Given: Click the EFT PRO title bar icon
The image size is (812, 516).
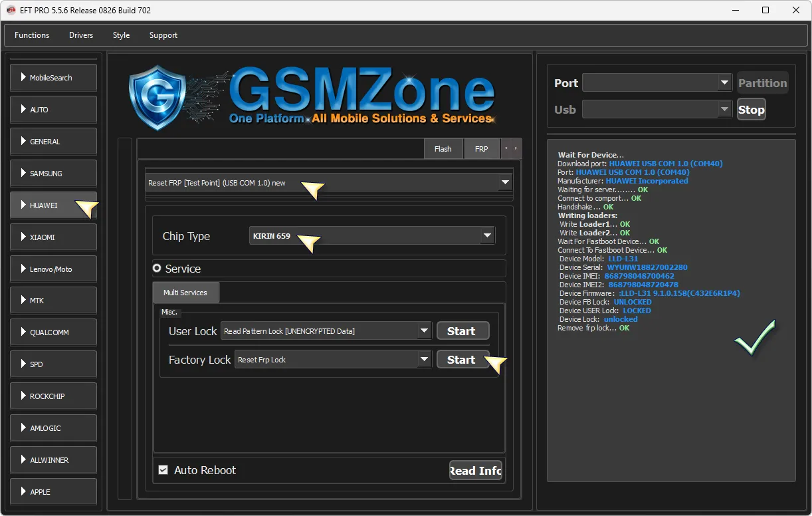Looking at the screenshot, I should [11, 10].
